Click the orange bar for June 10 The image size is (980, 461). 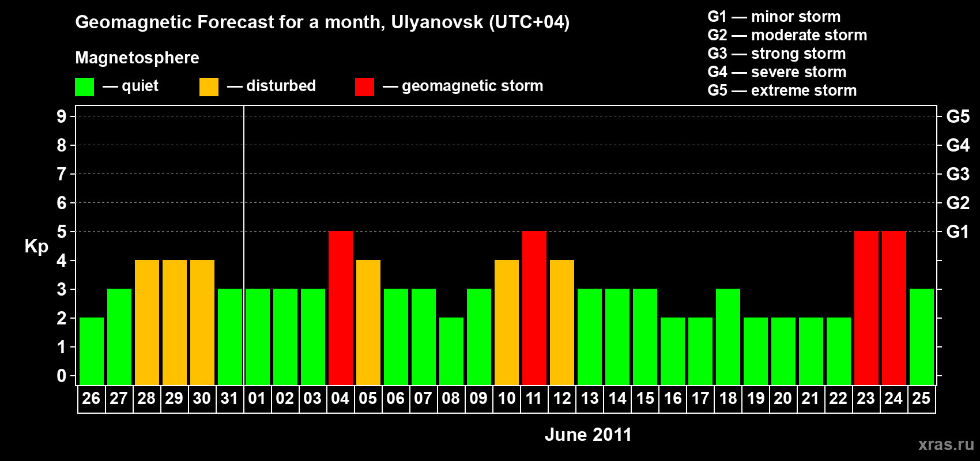[x=507, y=323]
